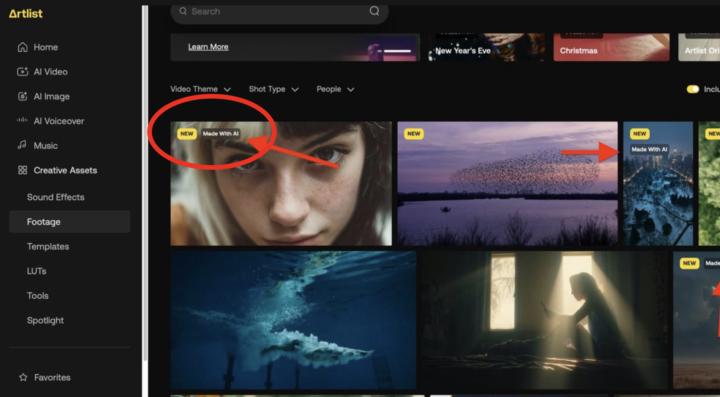Open the Artlist Original collection banner

pos(699,47)
